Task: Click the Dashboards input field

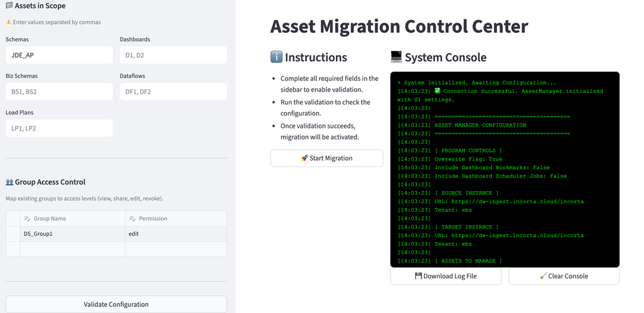Action: (x=173, y=55)
